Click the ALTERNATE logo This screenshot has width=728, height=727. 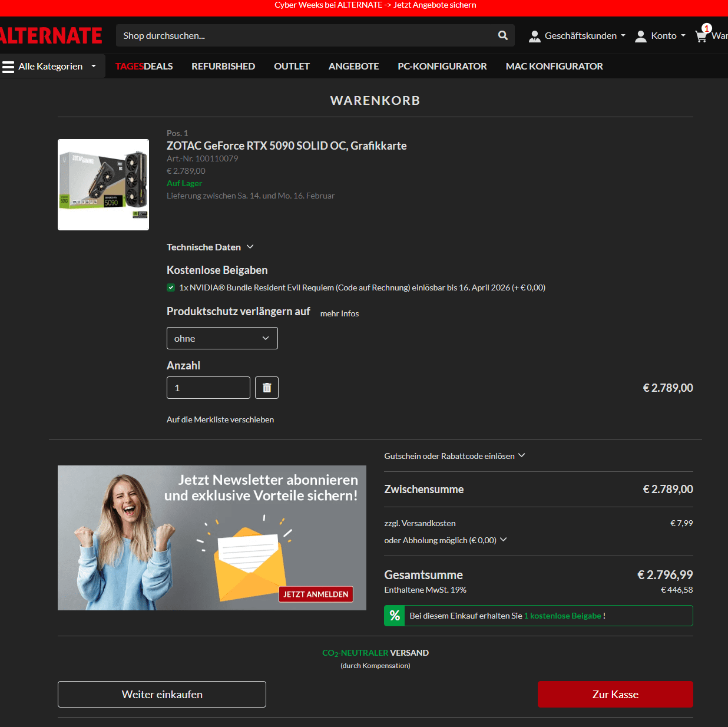pos(51,35)
